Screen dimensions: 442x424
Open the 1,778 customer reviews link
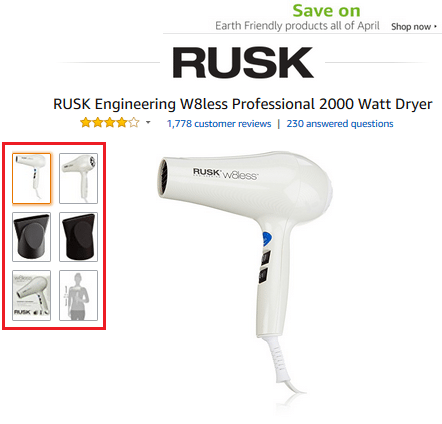point(219,124)
